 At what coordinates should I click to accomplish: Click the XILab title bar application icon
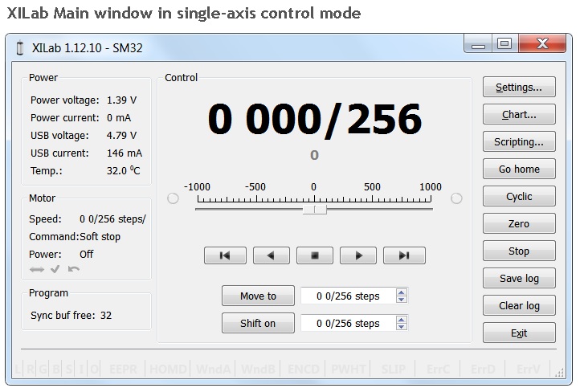20,48
